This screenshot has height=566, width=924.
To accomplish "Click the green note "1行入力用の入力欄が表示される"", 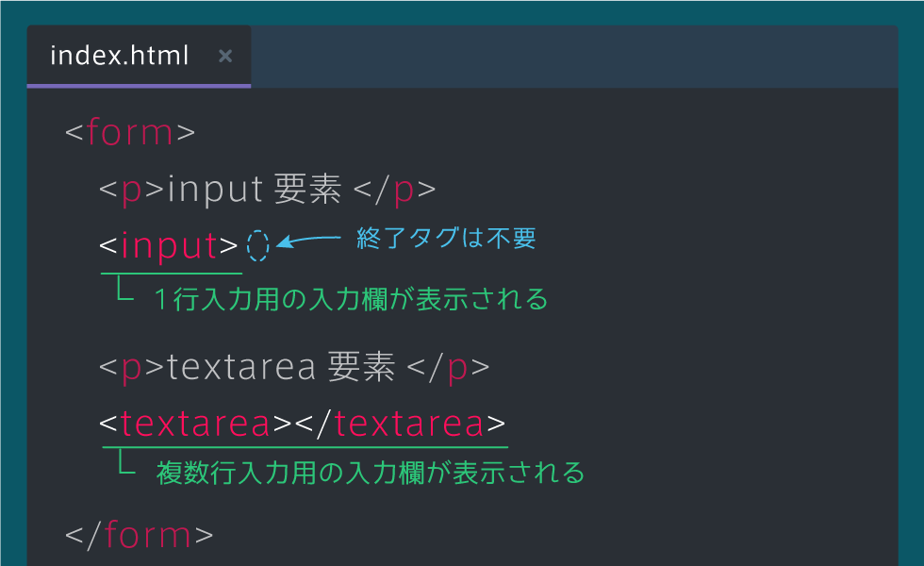I will (x=351, y=300).
